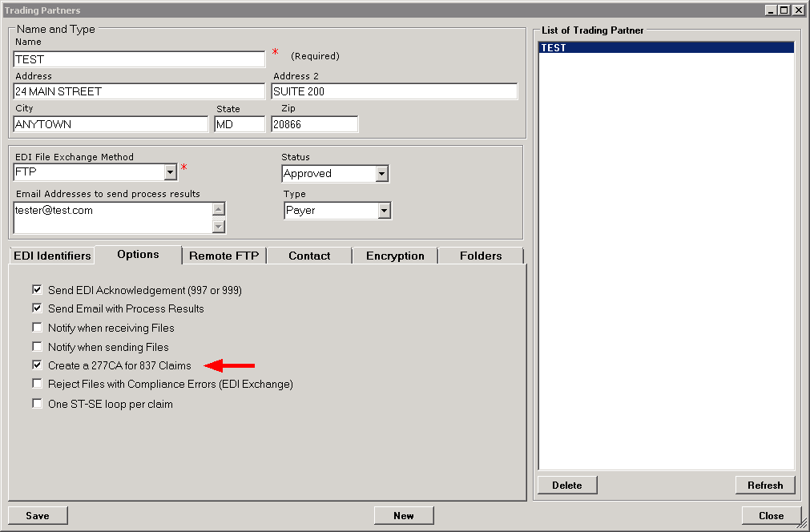Enable Notify when receiving Files checkbox

pos(37,328)
